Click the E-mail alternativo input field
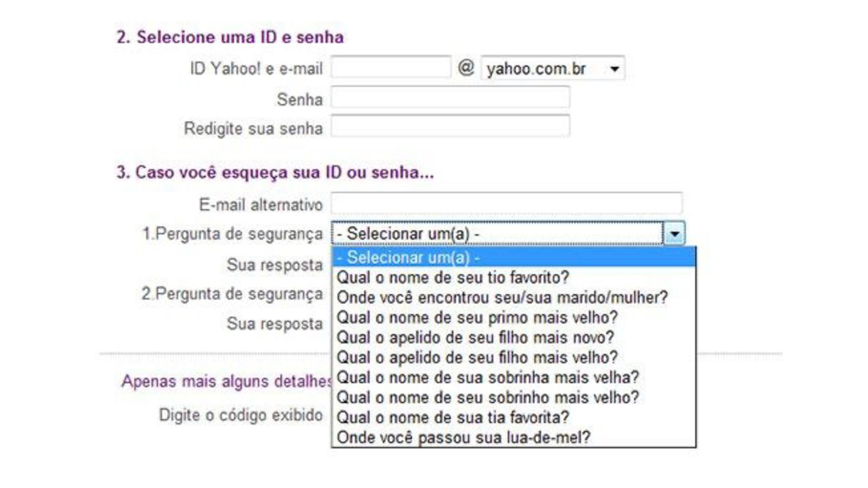Viewport: 868px width, 488px height. [x=506, y=204]
